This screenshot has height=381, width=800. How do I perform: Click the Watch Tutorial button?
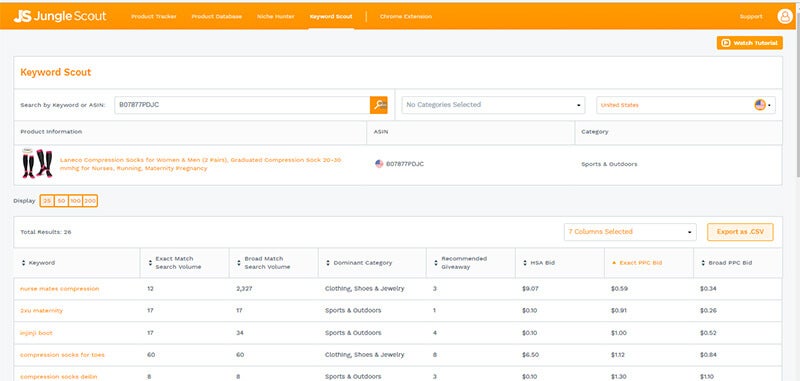749,43
